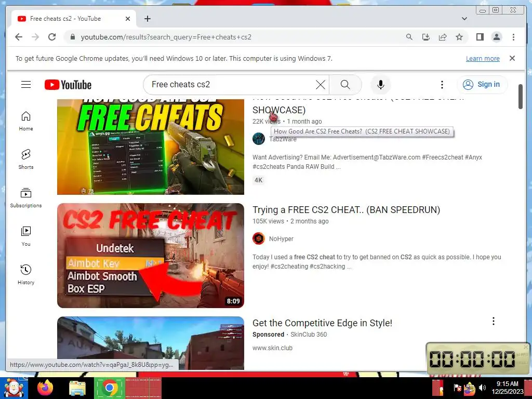Dismiss the Chrome update notification bar

(512, 58)
